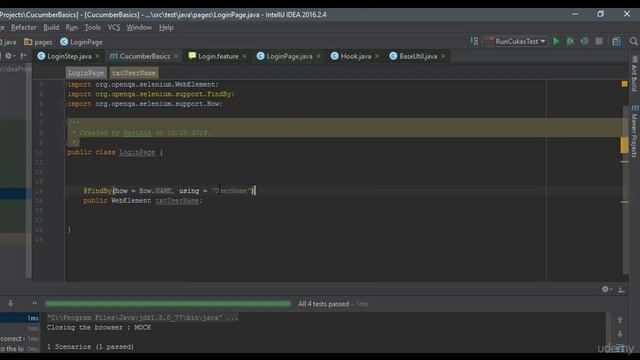Close the LoginPage.java tab
This screenshot has width=640, height=360.
[318, 56]
